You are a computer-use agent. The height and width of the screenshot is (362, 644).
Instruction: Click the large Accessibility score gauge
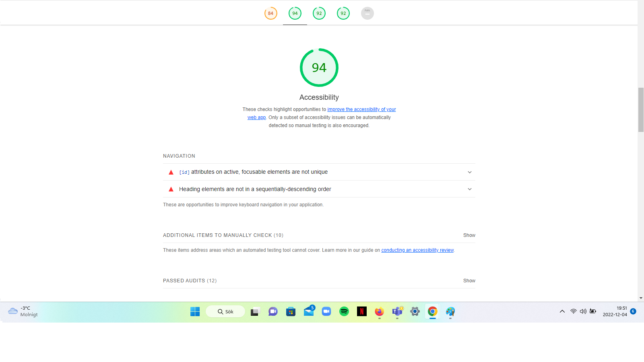(319, 68)
